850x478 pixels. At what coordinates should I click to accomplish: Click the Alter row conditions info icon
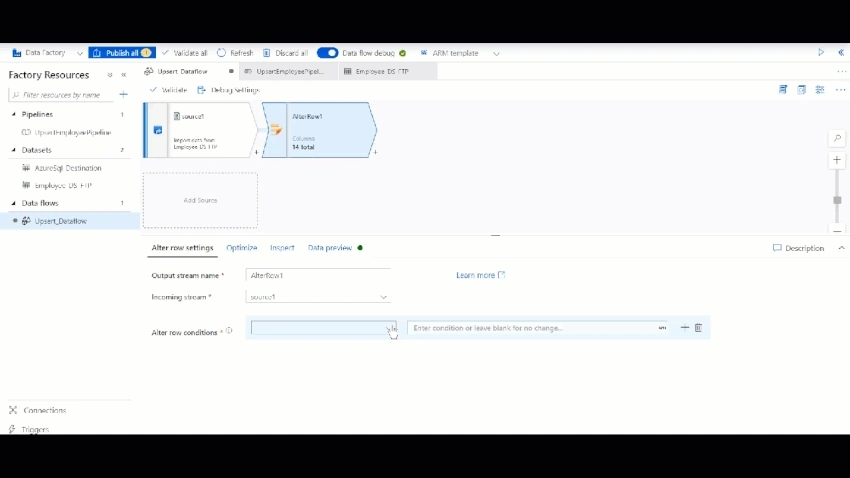pyautogui.click(x=229, y=331)
